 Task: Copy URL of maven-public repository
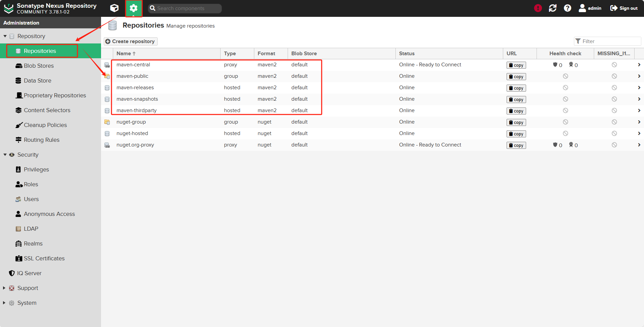[516, 76]
